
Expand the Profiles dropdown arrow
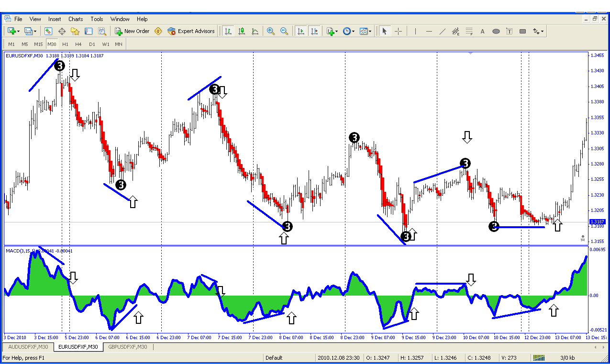point(35,31)
